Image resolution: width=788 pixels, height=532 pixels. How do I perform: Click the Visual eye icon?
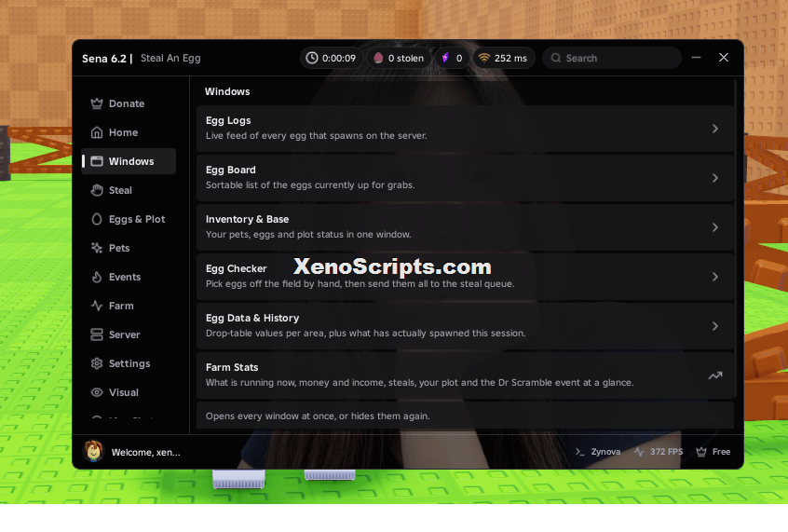click(97, 392)
